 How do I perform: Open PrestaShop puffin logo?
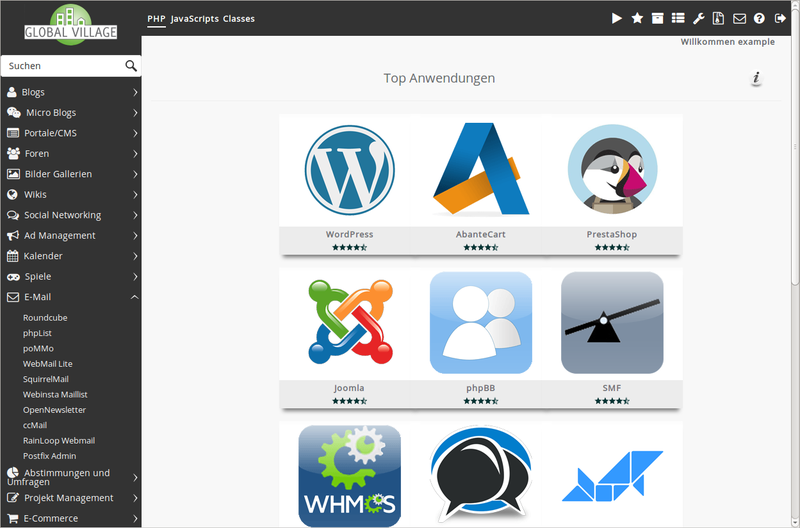(x=612, y=169)
